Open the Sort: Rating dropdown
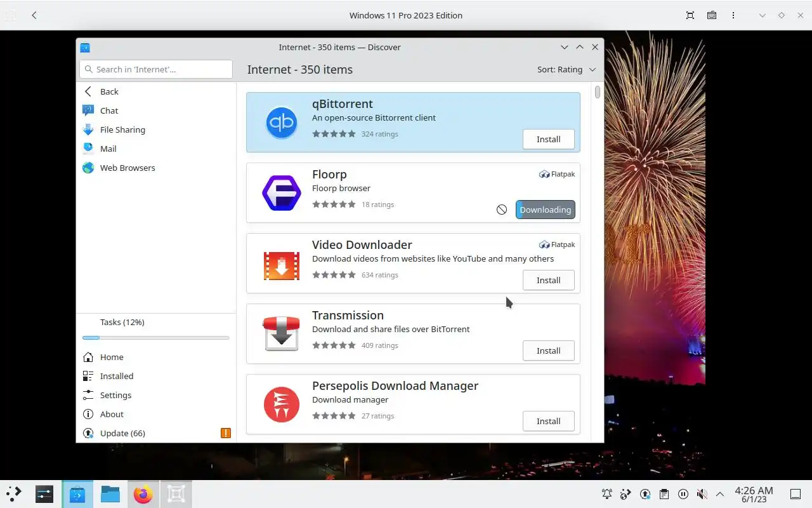This screenshot has width=812, height=508. [x=566, y=69]
